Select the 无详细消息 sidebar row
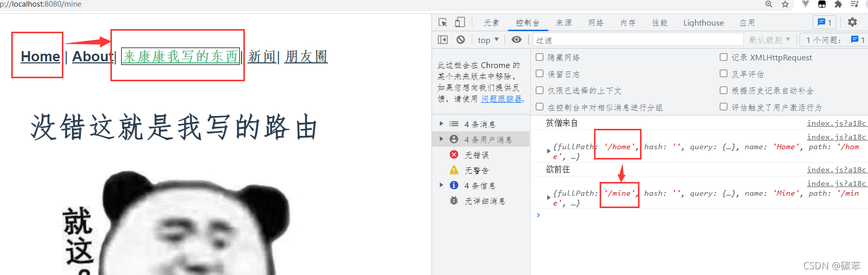 481,201
